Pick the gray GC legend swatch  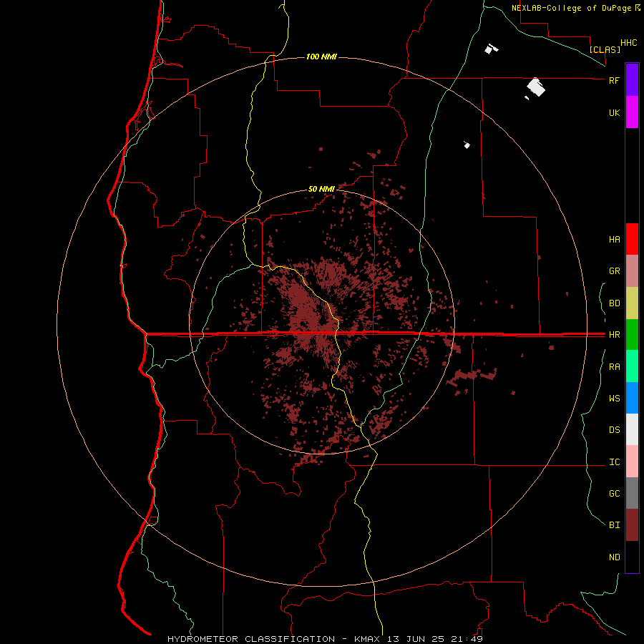coord(632,493)
